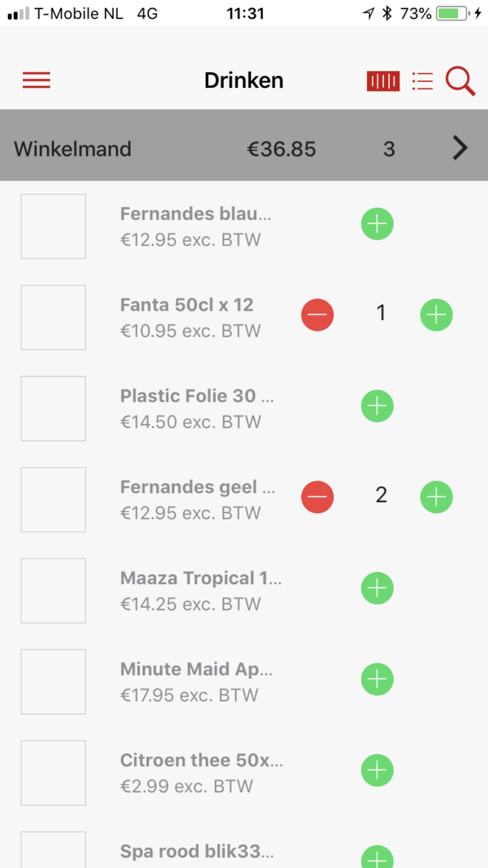Image resolution: width=488 pixels, height=868 pixels.
Task: Add Fernandes blau to cart
Action: (377, 224)
